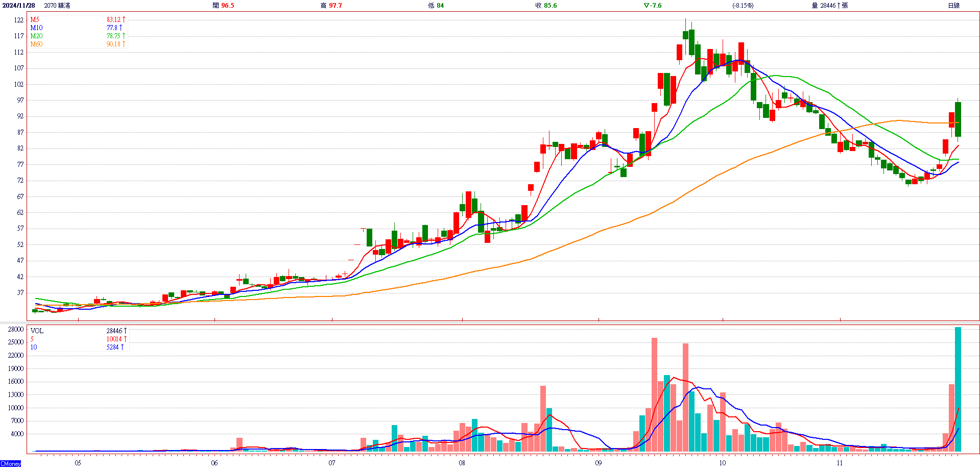Image resolution: width=980 pixels, height=472 pixels.
Task: Click the 19000 volume axis label
Action: coord(16,369)
